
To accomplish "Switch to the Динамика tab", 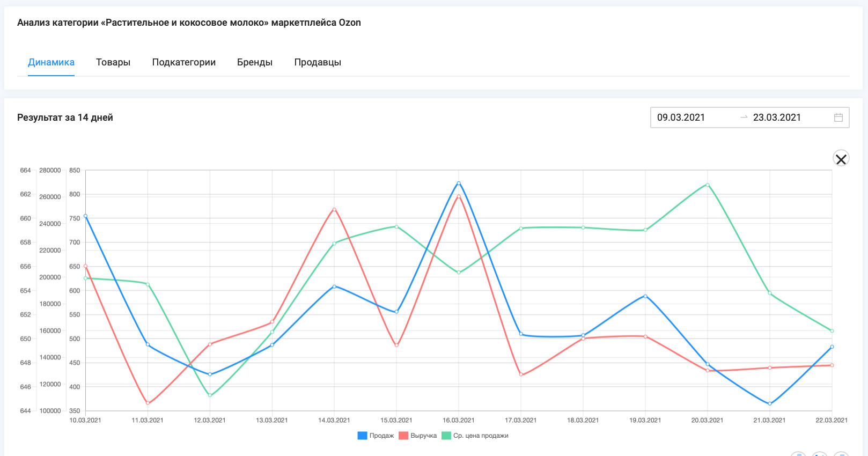I will click(x=51, y=62).
